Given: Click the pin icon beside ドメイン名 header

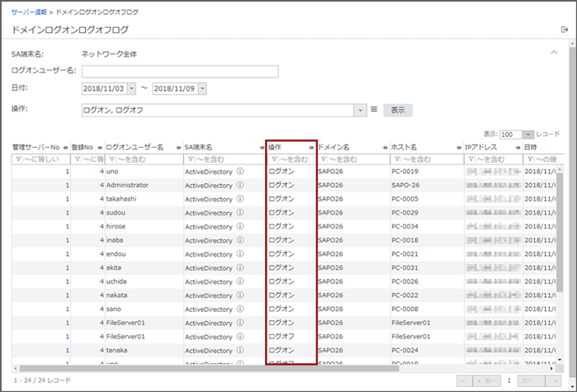Looking at the screenshot, I should pos(383,147).
